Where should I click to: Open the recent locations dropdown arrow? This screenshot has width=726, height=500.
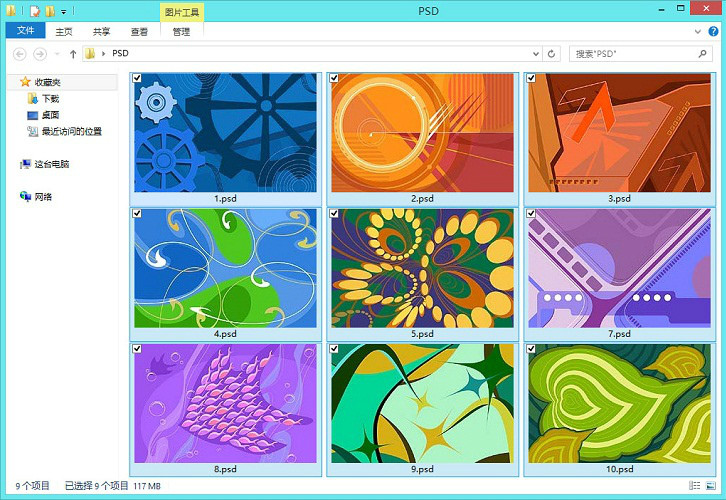pyautogui.click(x=57, y=54)
